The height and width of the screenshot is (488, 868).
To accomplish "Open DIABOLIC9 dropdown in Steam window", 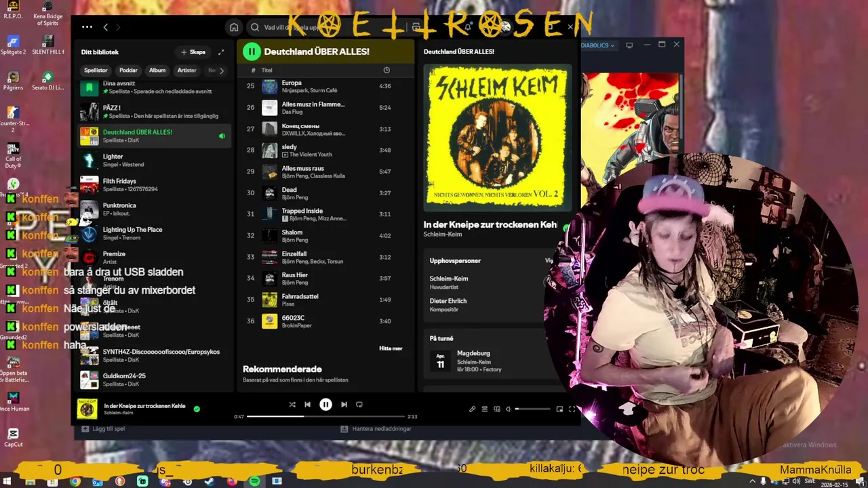I will (x=598, y=45).
